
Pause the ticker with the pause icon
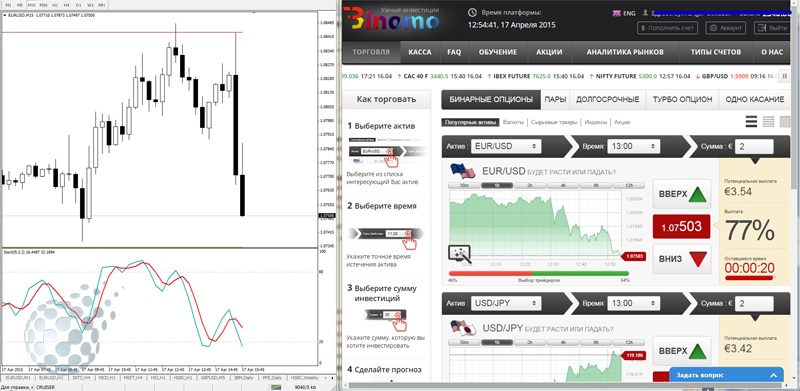[785, 77]
